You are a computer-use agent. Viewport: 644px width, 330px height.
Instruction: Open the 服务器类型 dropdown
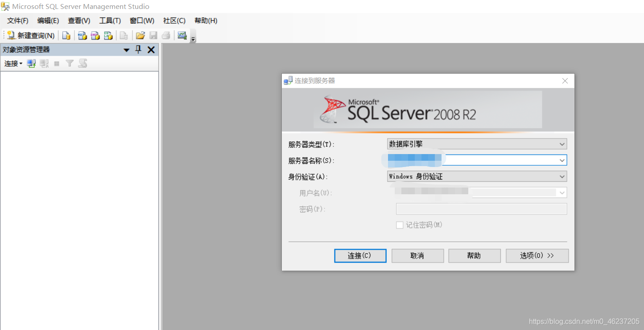tap(477, 144)
